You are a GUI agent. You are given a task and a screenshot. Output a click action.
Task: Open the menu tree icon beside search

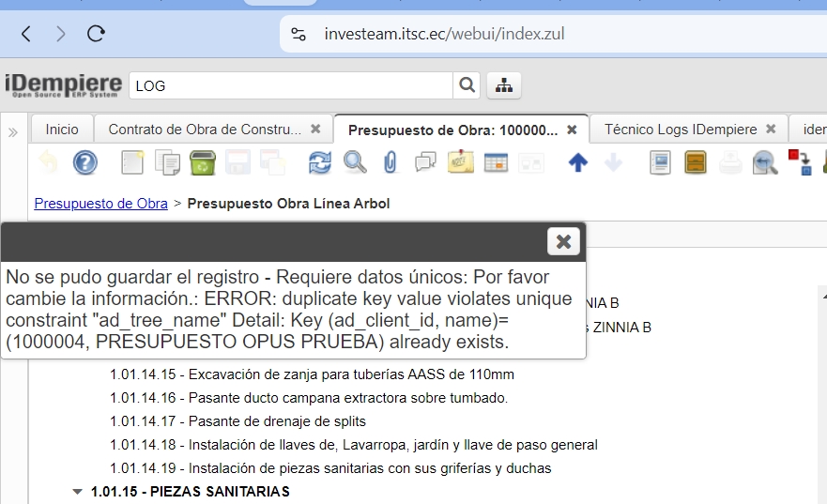[x=504, y=86]
